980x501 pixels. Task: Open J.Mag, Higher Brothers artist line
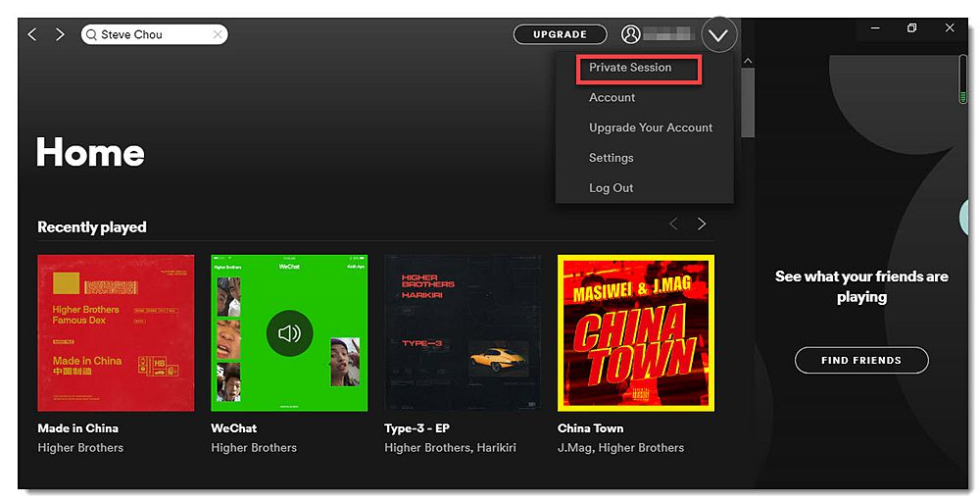coord(620,448)
